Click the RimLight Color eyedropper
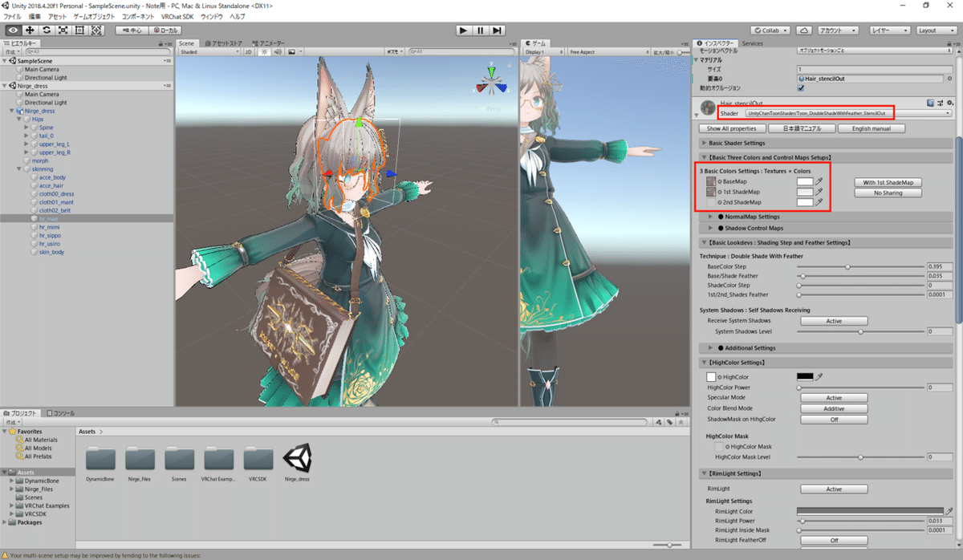 [x=949, y=510]
